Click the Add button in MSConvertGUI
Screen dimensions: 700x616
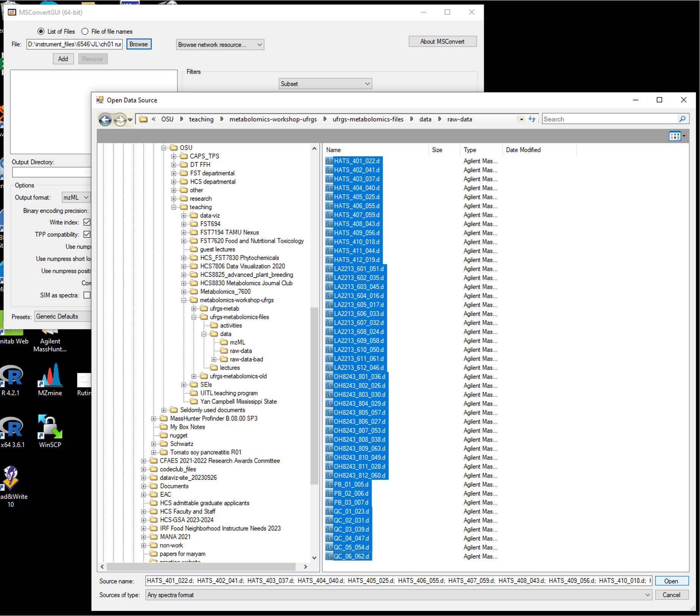63,59
